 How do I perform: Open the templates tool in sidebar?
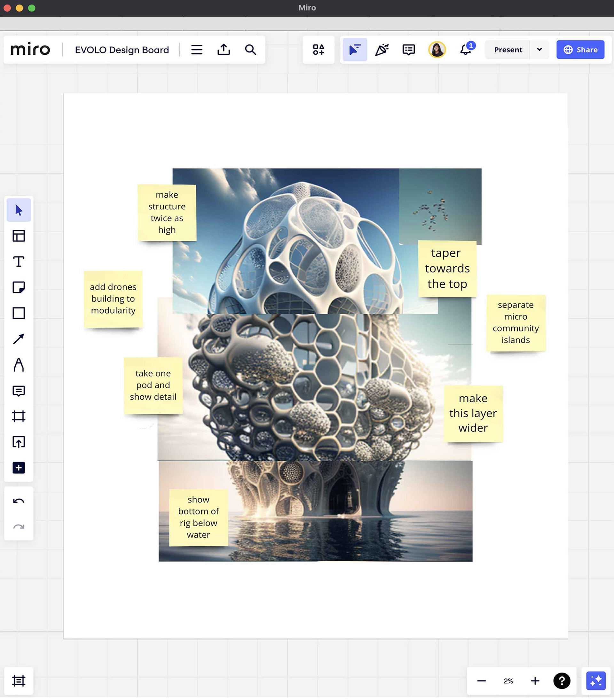coord(19,236)
